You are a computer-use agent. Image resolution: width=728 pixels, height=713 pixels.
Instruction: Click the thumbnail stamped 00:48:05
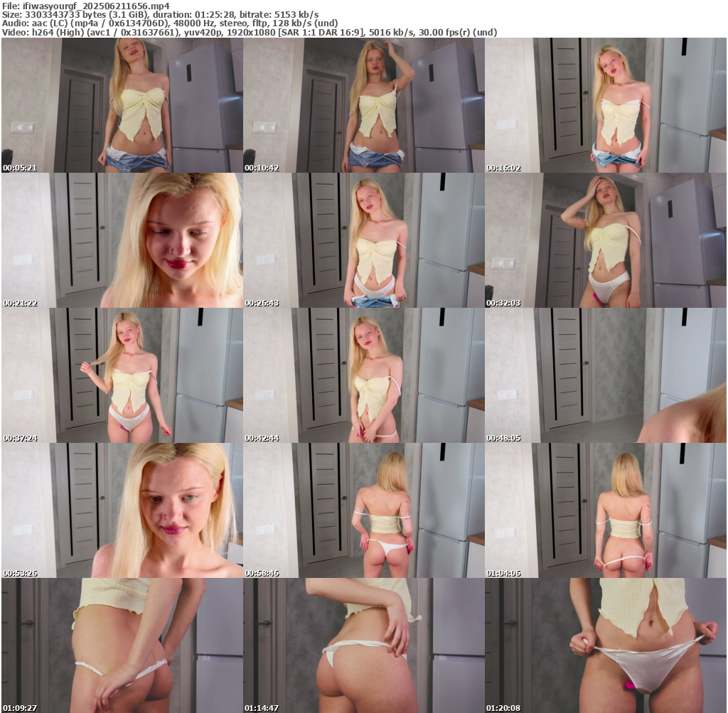(606, 375)
